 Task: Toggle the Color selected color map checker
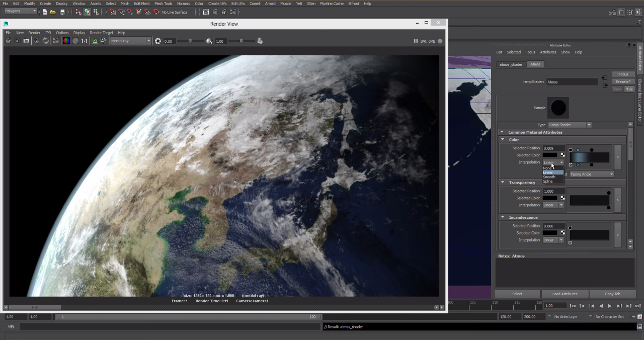562,155
